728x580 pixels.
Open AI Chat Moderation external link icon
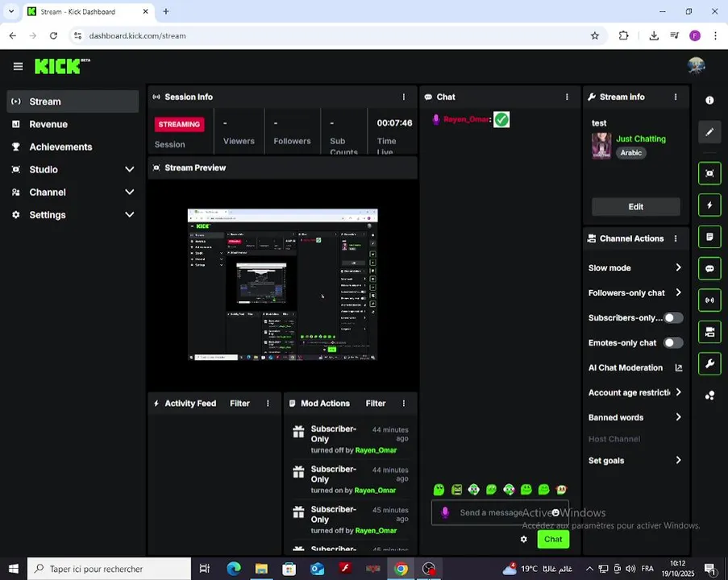pos(678,367)
